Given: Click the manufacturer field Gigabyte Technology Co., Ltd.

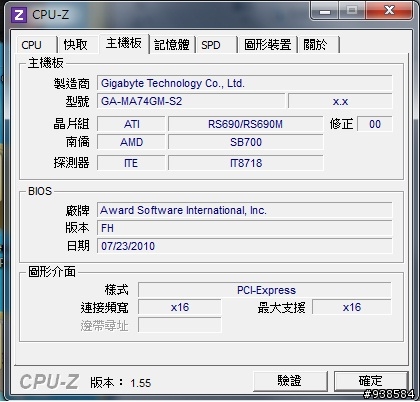Looking at the screenshot, I should (245, 83).
